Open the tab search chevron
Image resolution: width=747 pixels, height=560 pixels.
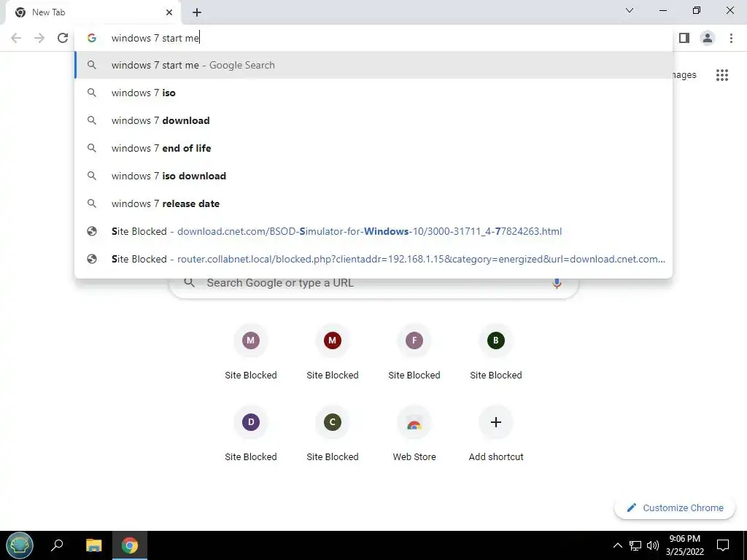click(x=630, y=10)
